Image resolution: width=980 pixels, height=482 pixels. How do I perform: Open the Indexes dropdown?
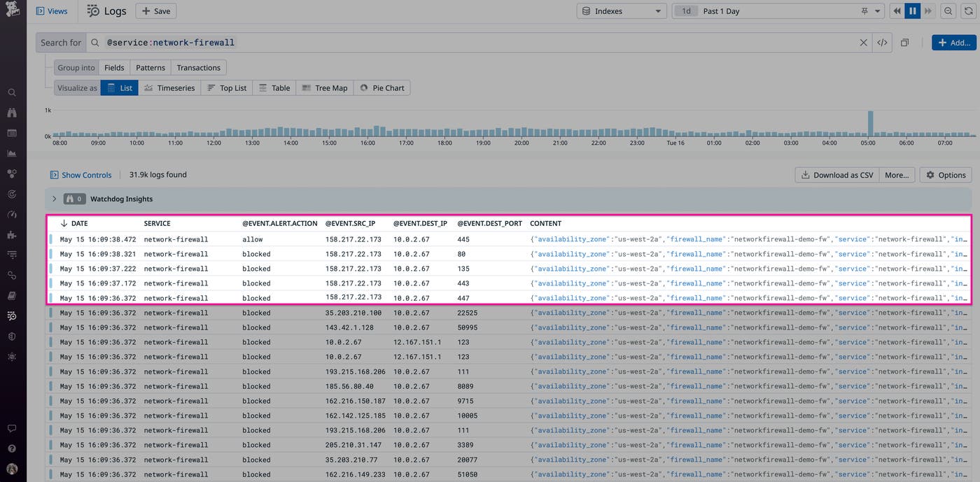point(622,11)
